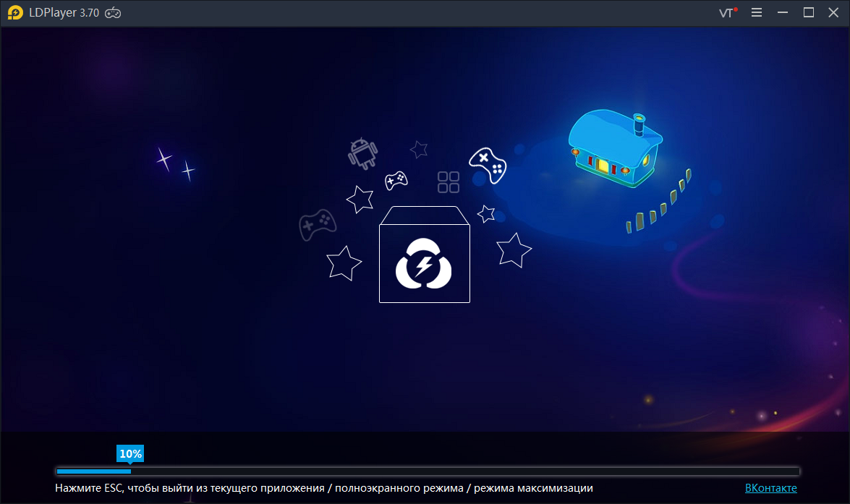Click the loading progress bar
850x504 pixels.
[425, 471]
